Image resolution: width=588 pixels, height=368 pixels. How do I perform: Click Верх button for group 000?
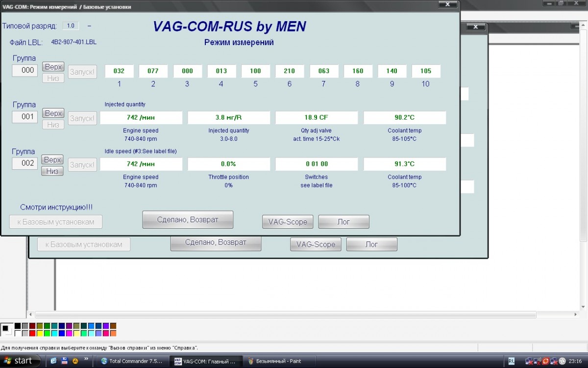click(x=53, y=67)
